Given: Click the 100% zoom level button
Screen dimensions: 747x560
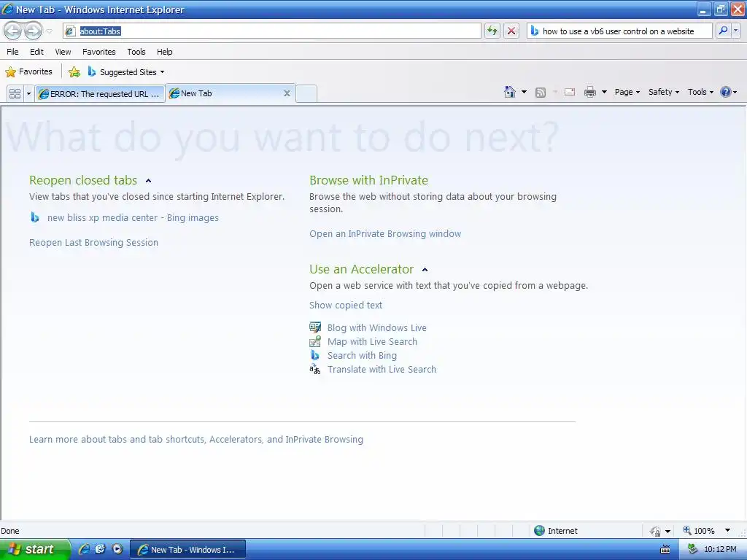Looking at the screenshot, I should [x=699, y=531].
